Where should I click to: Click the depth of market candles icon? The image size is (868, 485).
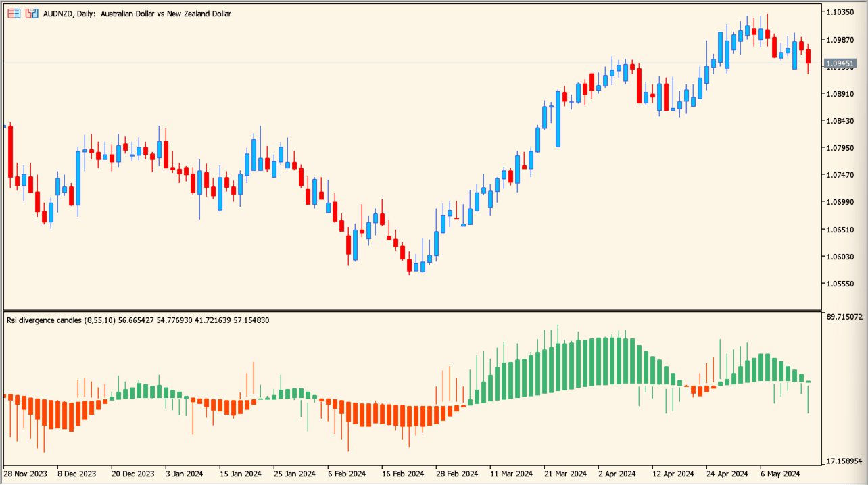click(30, 13)
